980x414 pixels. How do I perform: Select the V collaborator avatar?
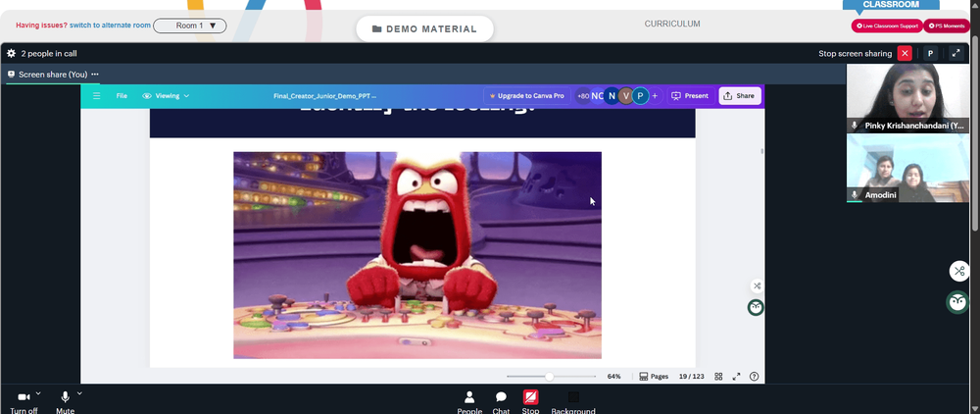[x=625, y=96]
